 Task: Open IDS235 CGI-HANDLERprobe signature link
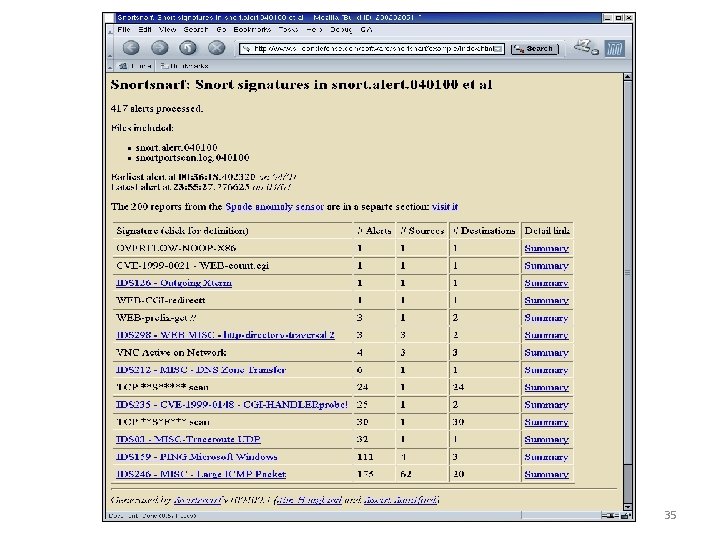(x=232, y=405)
